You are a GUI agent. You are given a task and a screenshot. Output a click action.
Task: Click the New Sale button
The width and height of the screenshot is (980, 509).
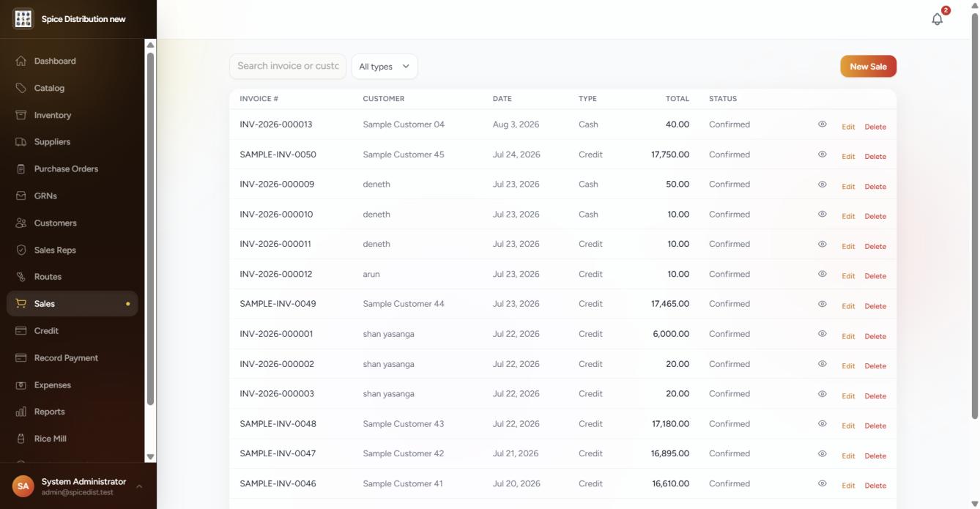[868, 66]
